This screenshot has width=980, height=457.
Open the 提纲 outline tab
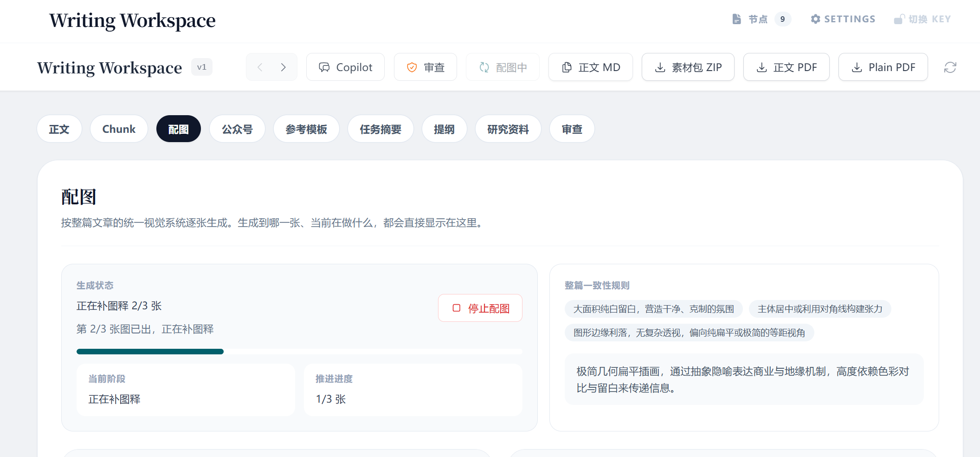coord(444,129)
